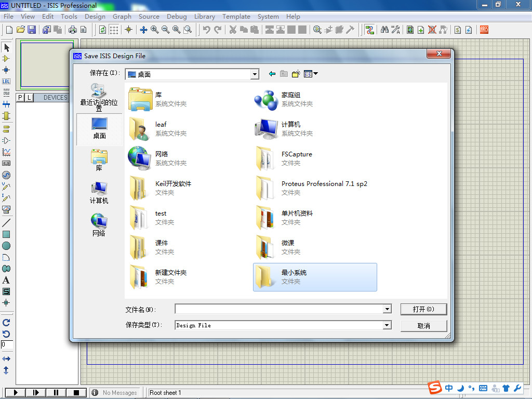Click the Redo arrow icon
The width and height of the screenshot is (532, 399).
point(218,30)
